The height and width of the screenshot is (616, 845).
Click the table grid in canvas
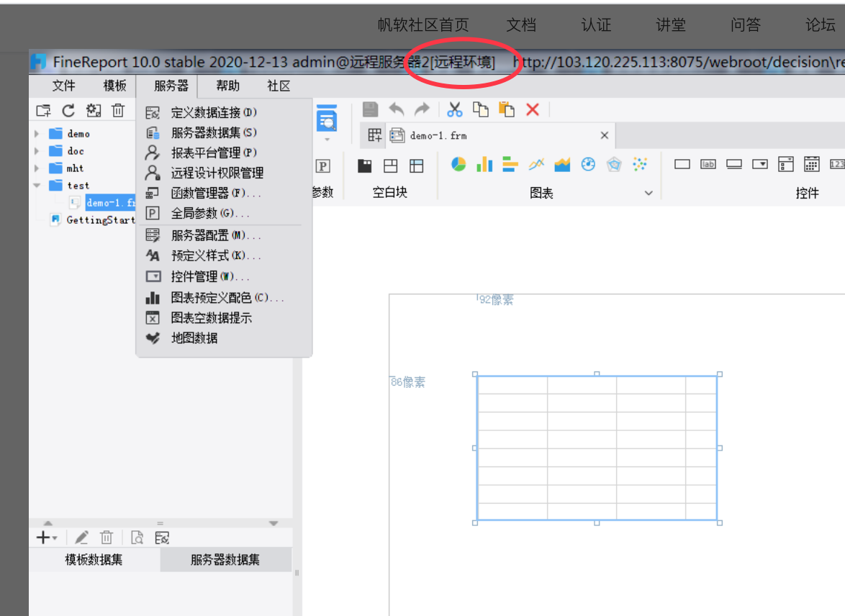click(597, 448)
